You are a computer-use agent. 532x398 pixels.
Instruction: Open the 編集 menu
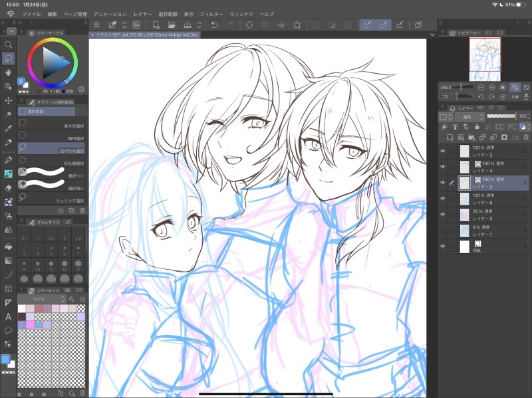click(x=53, y=14)
